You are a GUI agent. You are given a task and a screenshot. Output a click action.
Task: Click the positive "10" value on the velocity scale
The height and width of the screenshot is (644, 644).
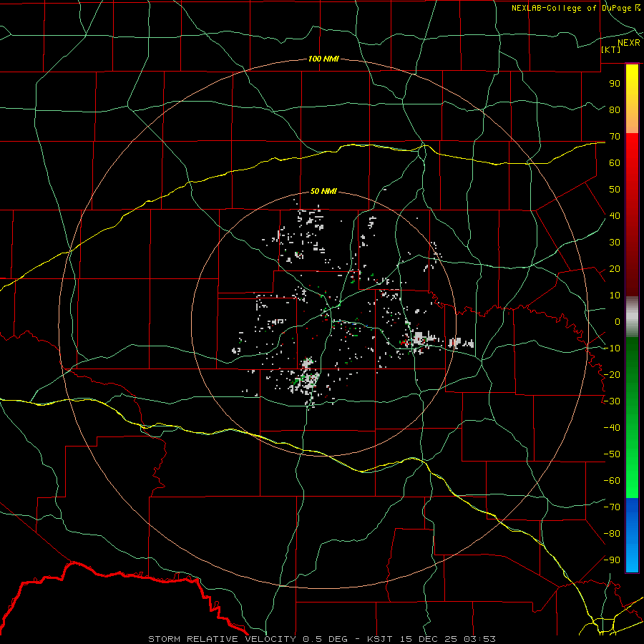pyautogui.click(x=615, y=296)
